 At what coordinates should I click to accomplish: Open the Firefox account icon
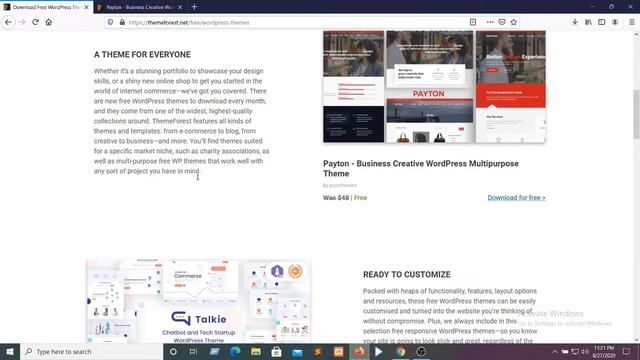tap(615, 22)
